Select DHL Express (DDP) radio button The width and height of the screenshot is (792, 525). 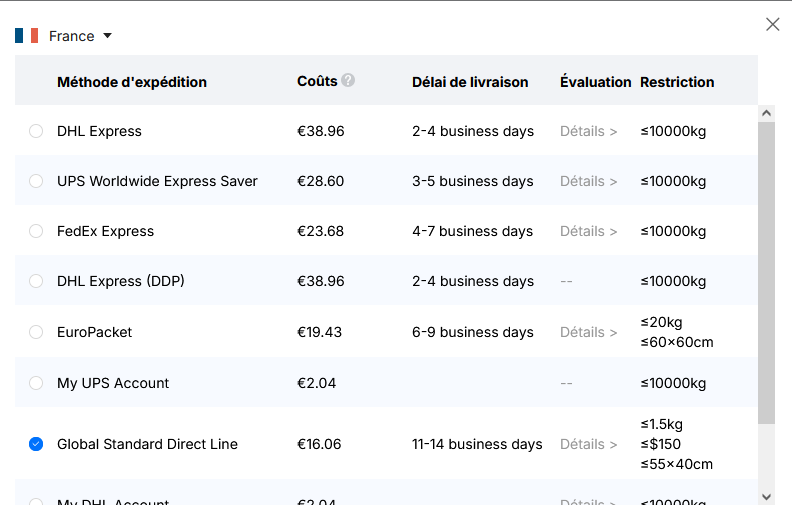36,281
